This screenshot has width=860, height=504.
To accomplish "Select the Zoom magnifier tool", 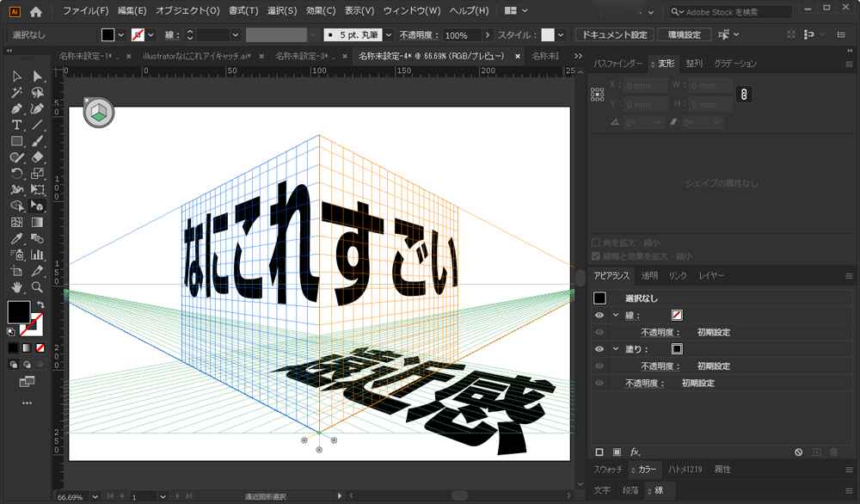I will [37, 287].
